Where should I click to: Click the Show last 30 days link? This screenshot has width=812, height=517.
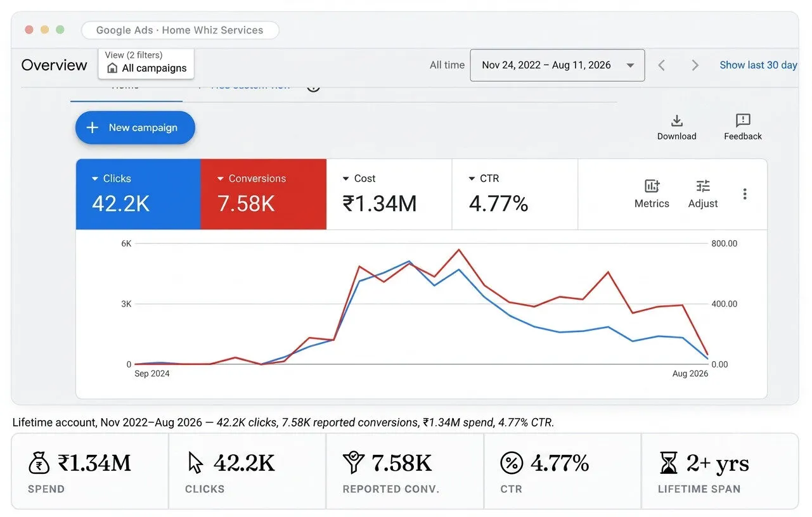click(759, 65)
